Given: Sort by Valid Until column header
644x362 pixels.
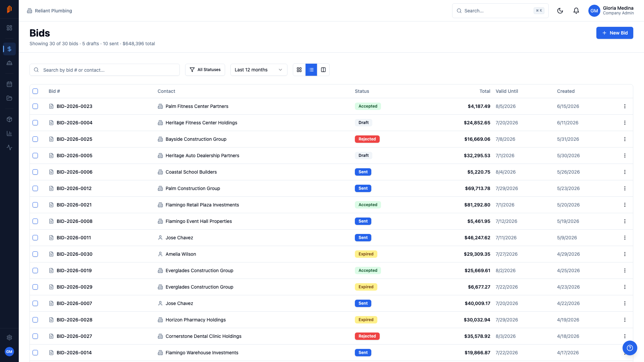Looking at the screenshot, I should tap(507, 91).
